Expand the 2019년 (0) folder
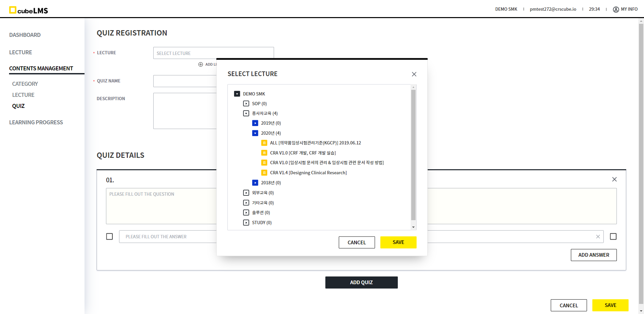The width and height of the screenshot is (644, 314). click(x=255, y=123)
